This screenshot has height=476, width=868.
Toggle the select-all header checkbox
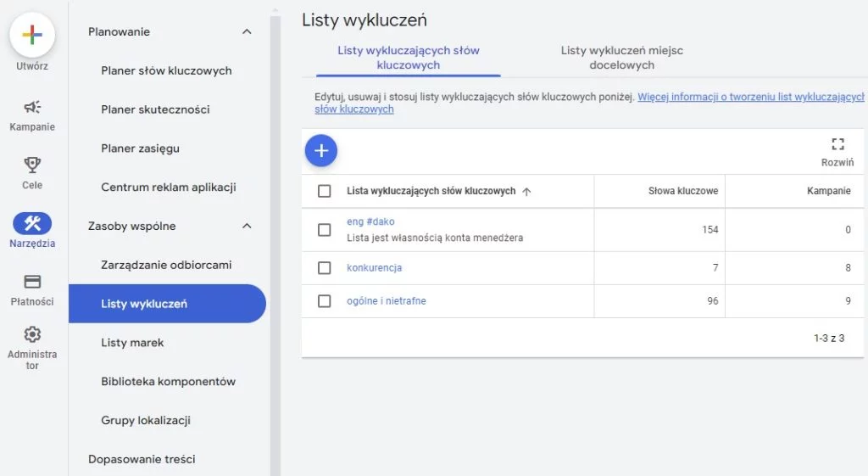coord(325,191)
